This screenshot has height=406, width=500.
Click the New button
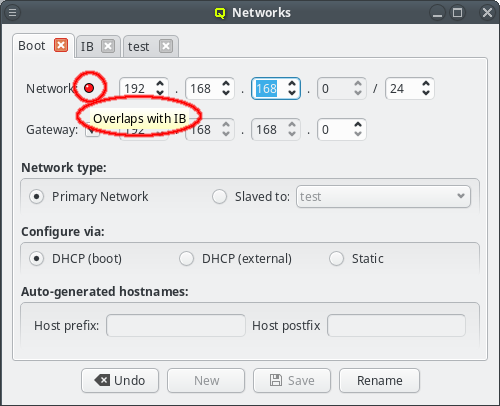[206, 380]
